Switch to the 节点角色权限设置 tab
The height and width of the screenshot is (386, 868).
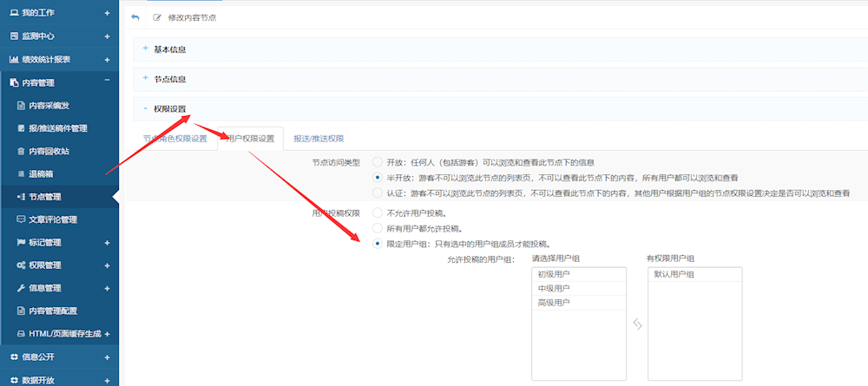click(x=175, y=139)
